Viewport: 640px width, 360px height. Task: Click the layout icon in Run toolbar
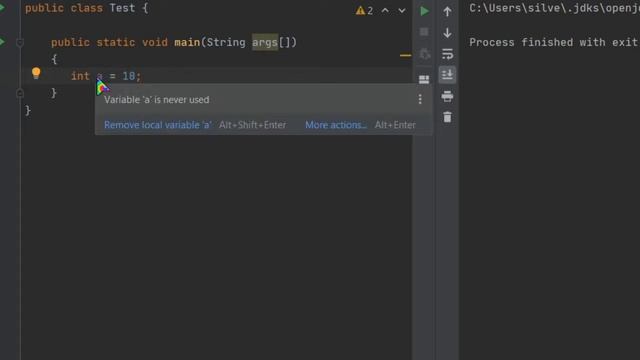coord(424,79)
